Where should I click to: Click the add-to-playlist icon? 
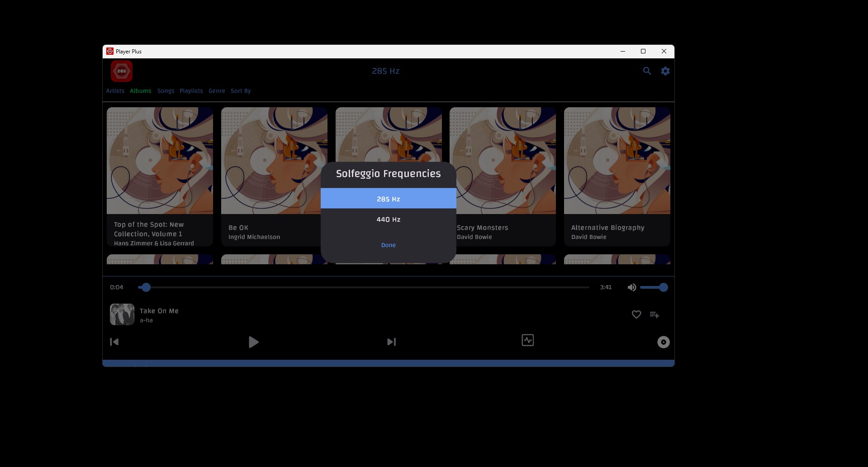pos(655,315)
